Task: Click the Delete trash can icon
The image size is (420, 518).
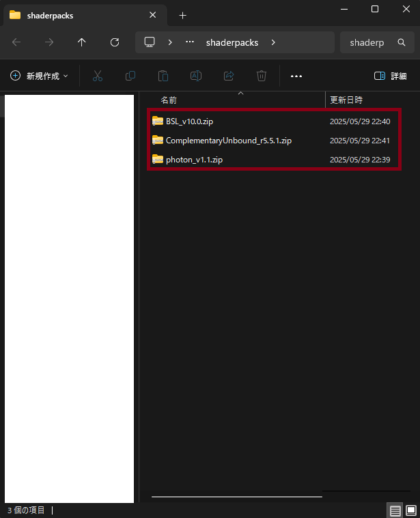Action: click(x=262, y=76)
